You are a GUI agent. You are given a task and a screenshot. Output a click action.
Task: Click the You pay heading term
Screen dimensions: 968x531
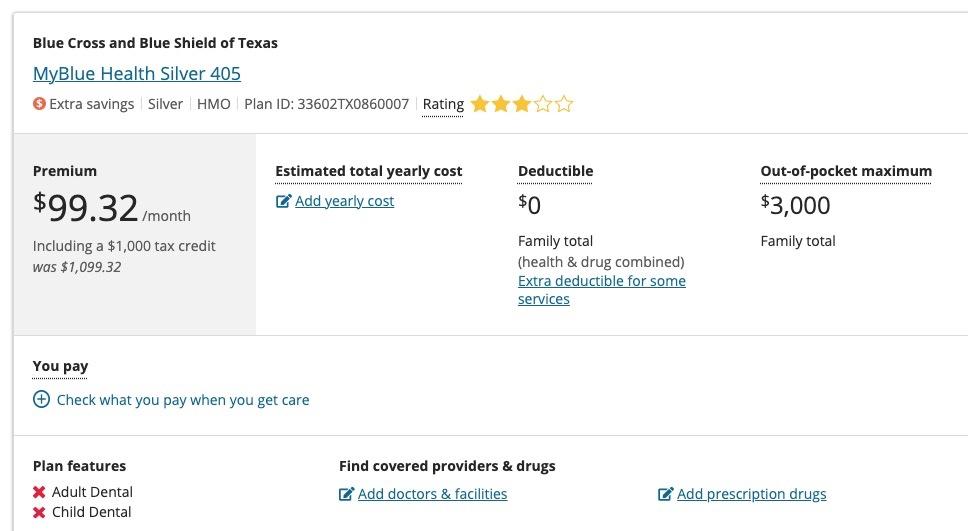pos(60,366)
